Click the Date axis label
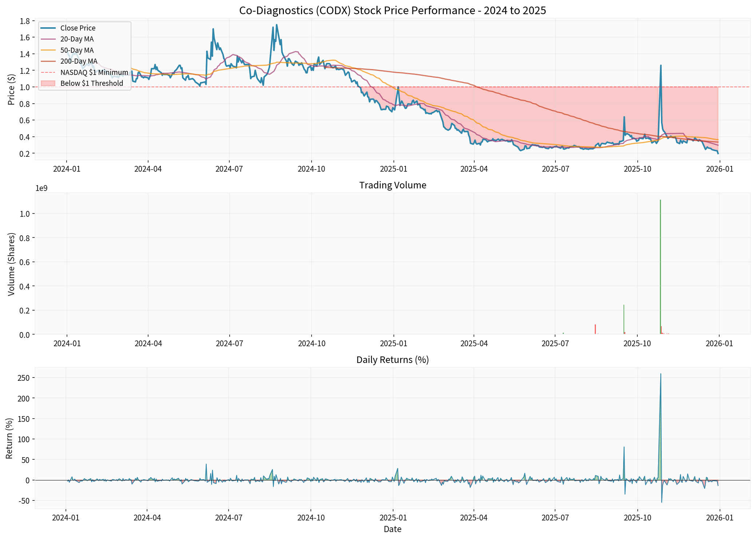 pyautogui.click(x=393, y=529)
